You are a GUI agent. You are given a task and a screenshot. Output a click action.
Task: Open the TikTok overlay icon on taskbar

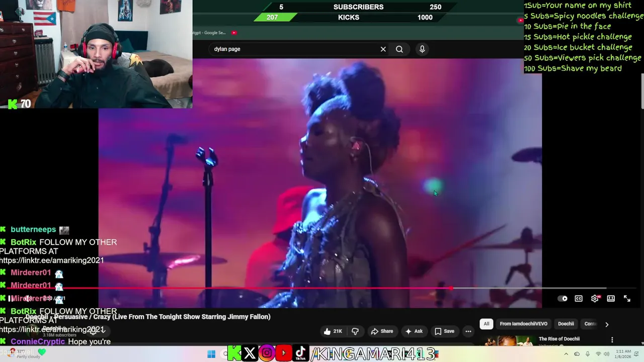click(300, 353)
